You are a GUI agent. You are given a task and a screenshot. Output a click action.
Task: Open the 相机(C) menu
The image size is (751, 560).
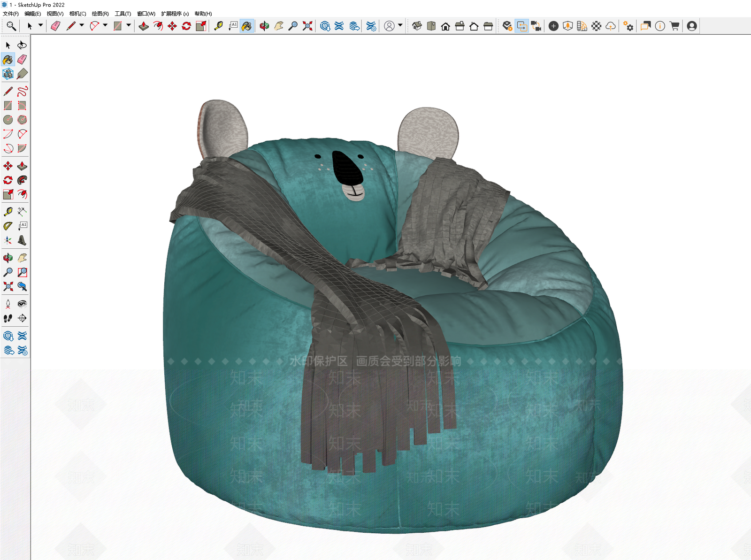point(77,14)
